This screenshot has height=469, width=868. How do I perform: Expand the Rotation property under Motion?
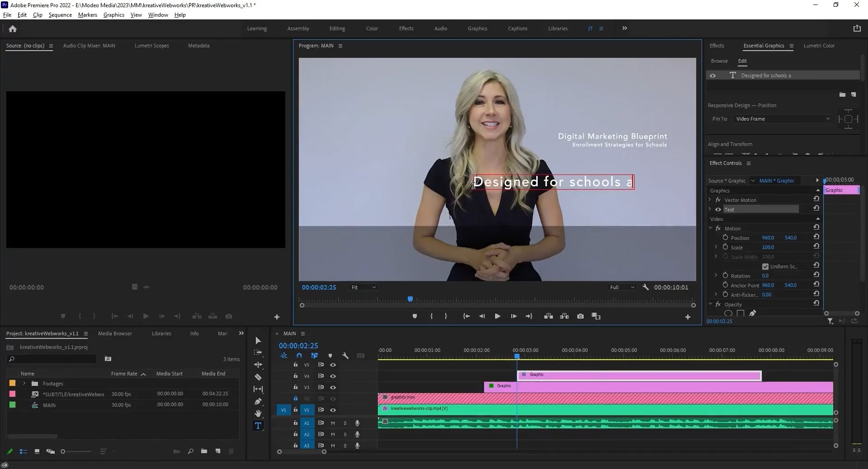716,276
